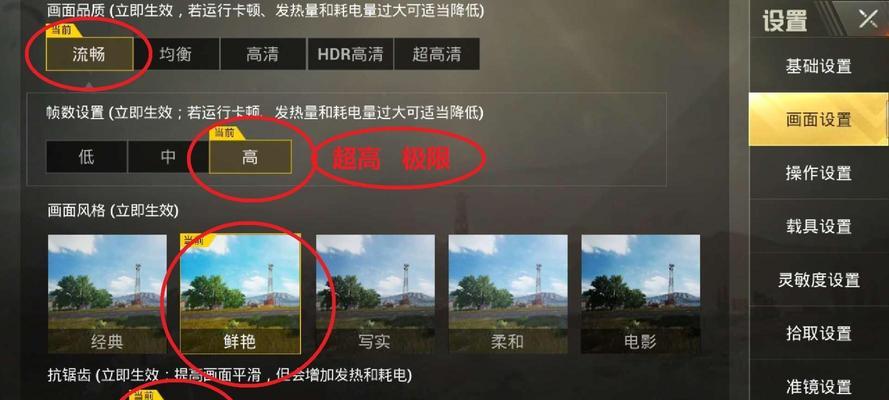Pick the 经典 style thumbnail
Viewport: 889px width, 400px height.
[107, 294]
